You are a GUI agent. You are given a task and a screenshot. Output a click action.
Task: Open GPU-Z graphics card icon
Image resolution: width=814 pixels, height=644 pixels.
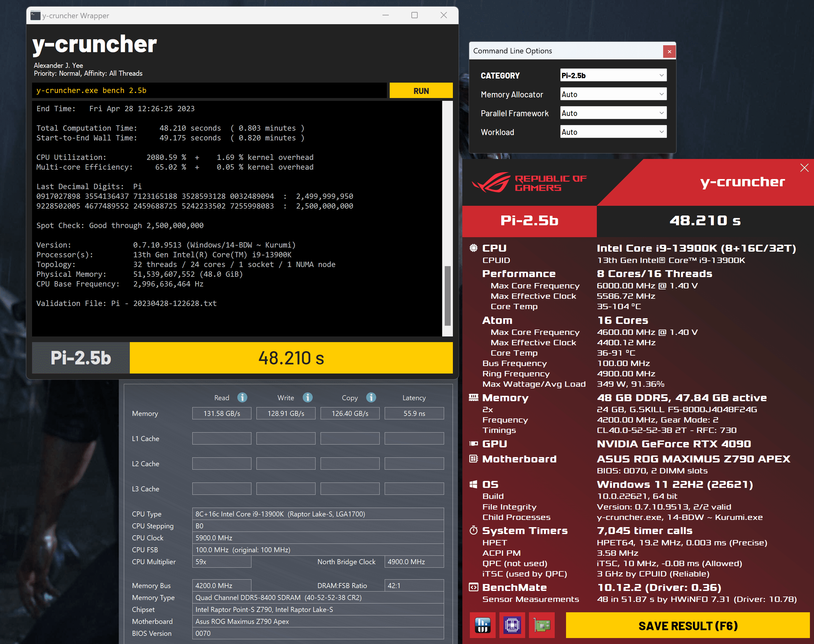542,625
